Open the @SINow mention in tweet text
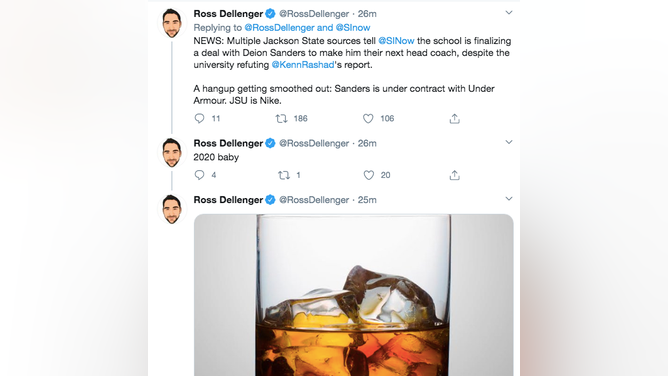The height and width of the screenshot is (376, 668). tap(396, 41)
